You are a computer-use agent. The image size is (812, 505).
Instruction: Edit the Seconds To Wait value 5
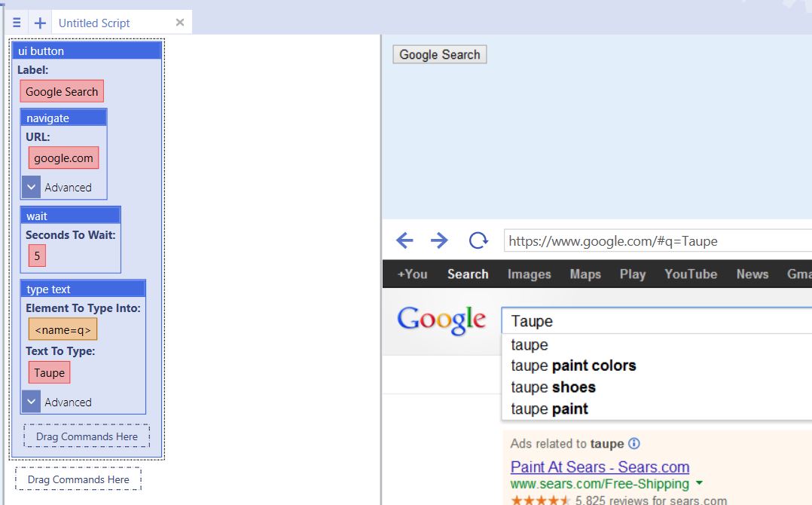[37, 256]
